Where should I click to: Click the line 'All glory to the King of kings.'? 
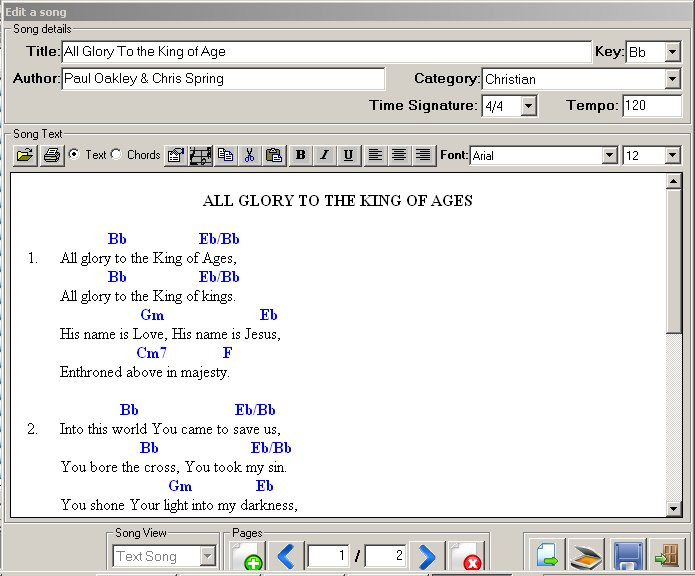148,296
